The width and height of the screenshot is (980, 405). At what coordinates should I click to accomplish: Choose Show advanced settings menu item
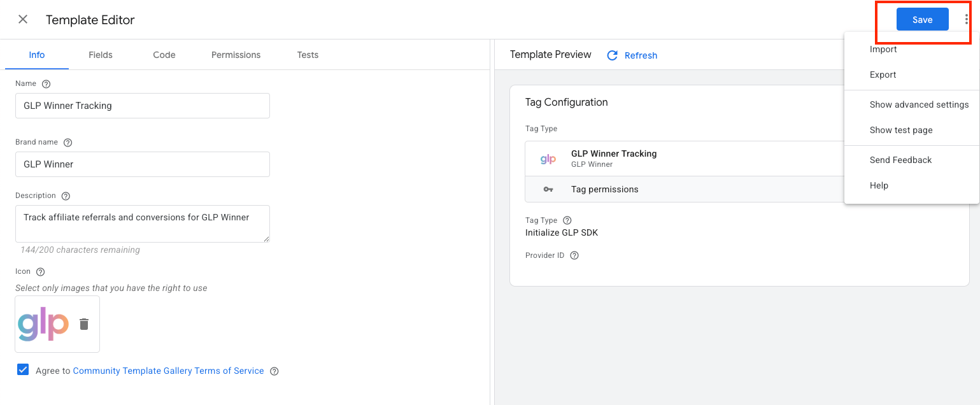(919, 104)
